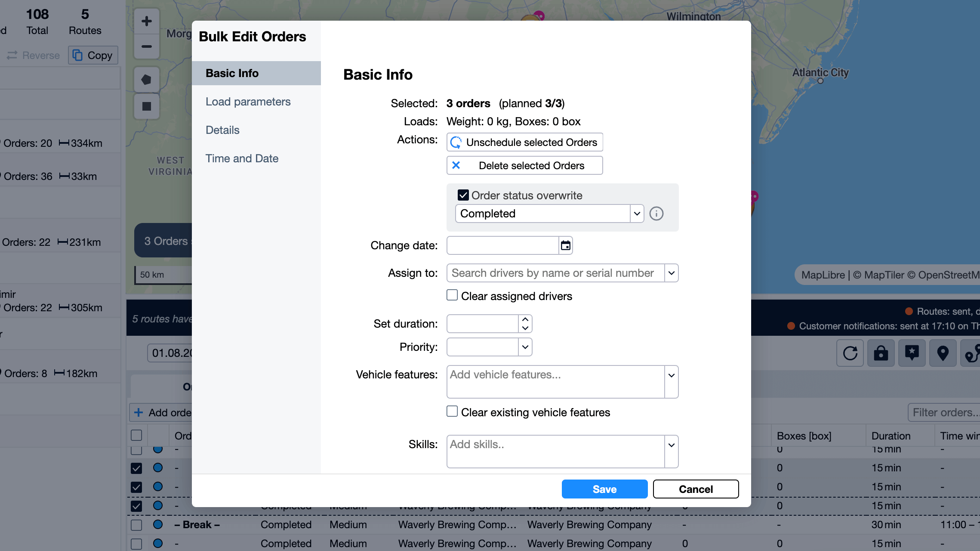Click the location pin icon

(943, 353)
